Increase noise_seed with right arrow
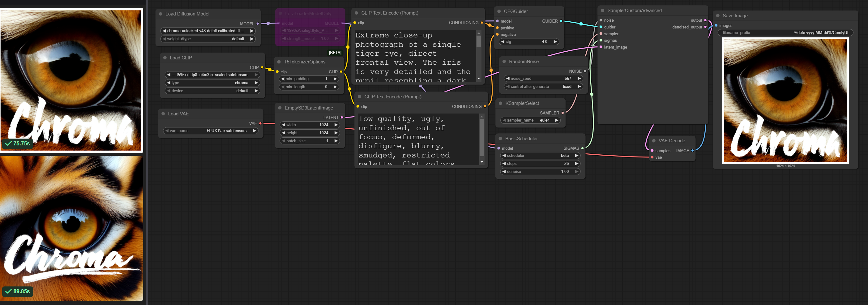 pyautogui.click(x=579, y=79)
